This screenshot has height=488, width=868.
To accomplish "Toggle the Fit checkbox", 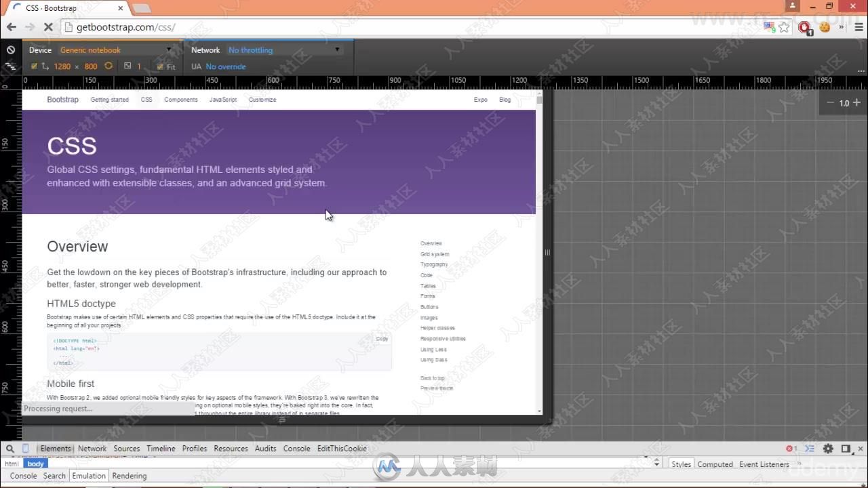I will [x=160, y=67].
